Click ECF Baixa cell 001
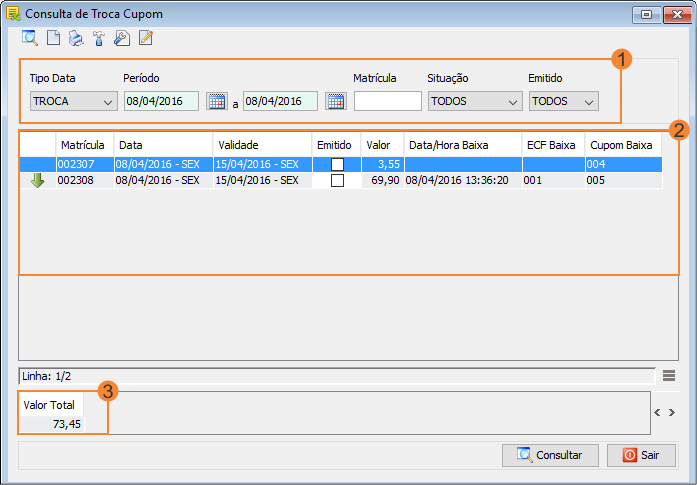The height and width of the screenshot is (485, 697). tap(553, 180)
